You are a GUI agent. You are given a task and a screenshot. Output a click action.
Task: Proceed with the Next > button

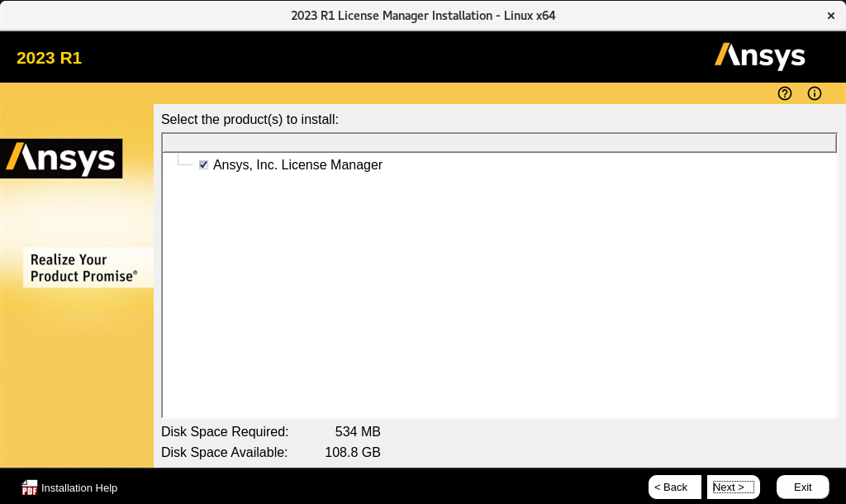734,487
